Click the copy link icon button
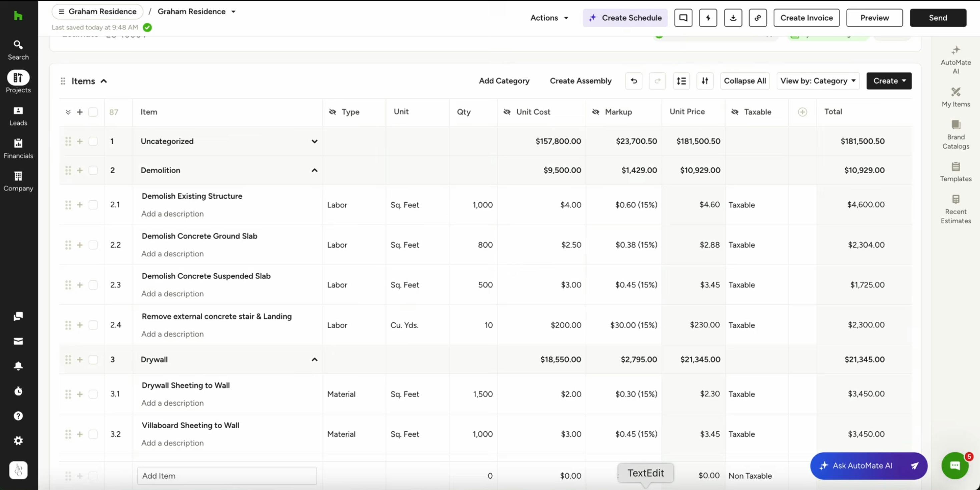 pyautogui.click(x=758, y=18)
